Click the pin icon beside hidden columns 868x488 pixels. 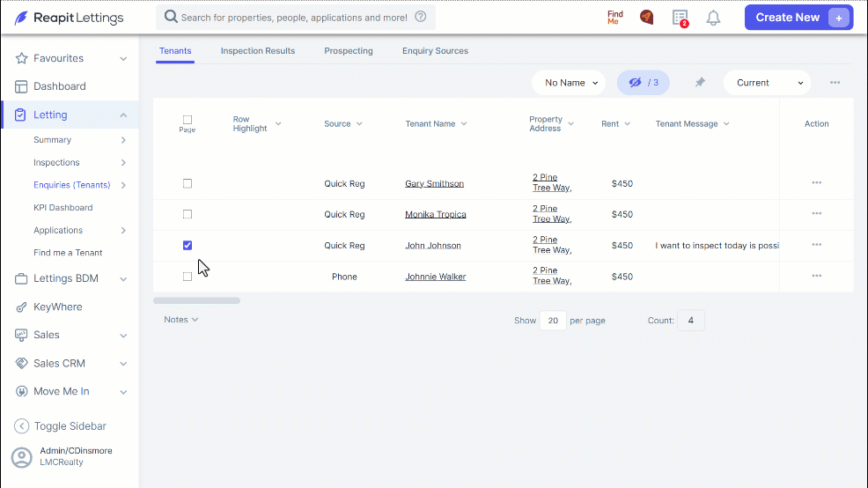[700, 83]
